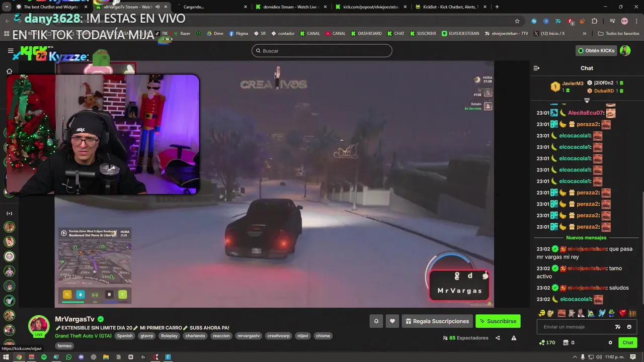
Task: Open the user profile avatar menu
Action: 625,51
